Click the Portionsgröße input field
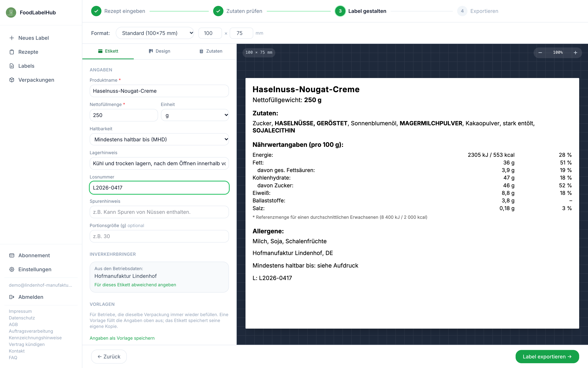Viewport: 588px width, 368px height. pyautogui.click(x=159, y=236)
